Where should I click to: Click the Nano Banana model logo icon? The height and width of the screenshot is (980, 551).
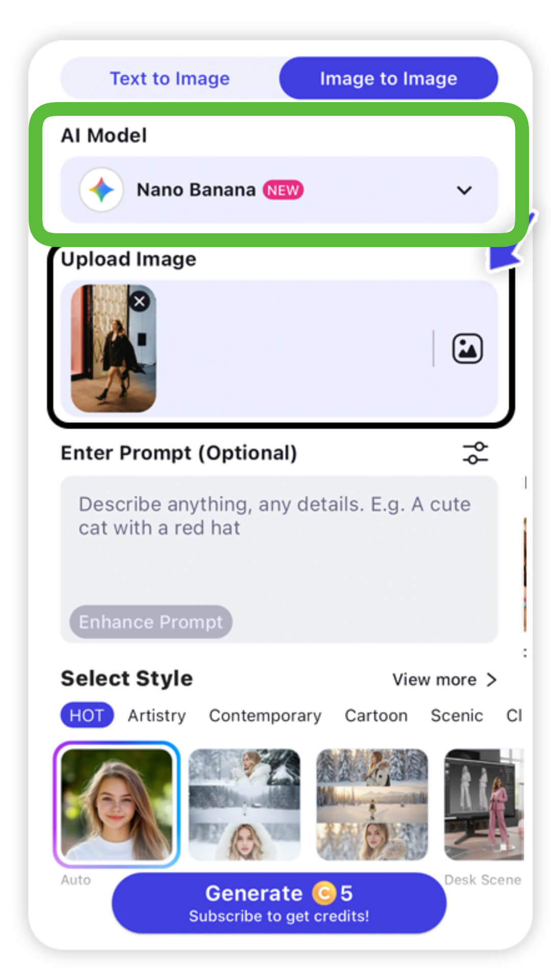(102, 190)
